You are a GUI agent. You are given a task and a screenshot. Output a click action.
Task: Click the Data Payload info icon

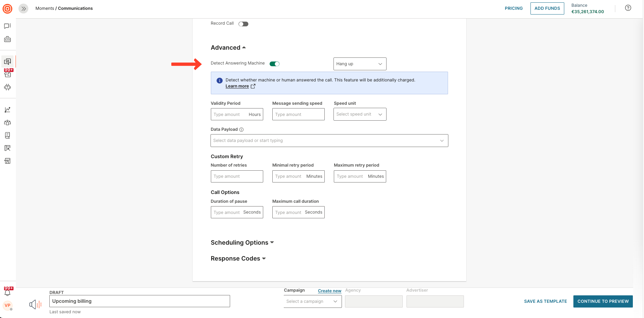[x=241, y=129]
